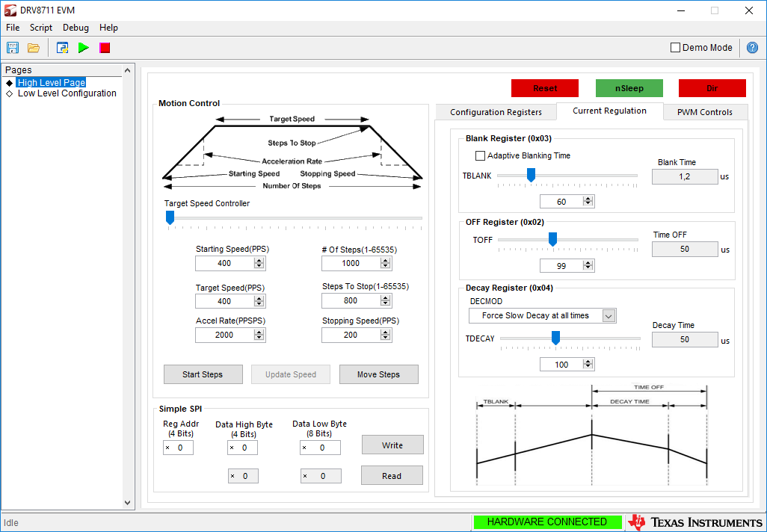This screenshot has width=767, height=532.
Task: Click the # Of Steps input field
Action: [x=351, y=263]
